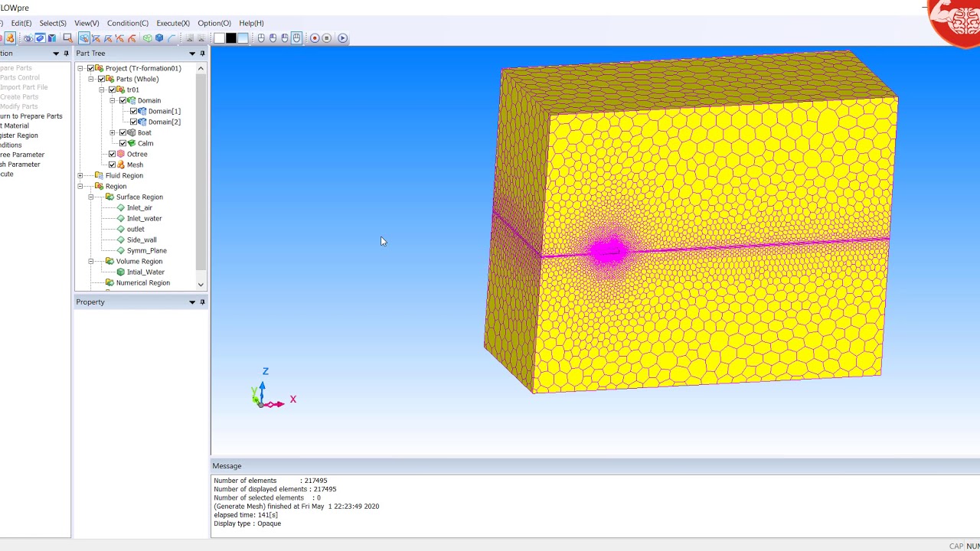Click the green Calm part icon

(132, 143)
